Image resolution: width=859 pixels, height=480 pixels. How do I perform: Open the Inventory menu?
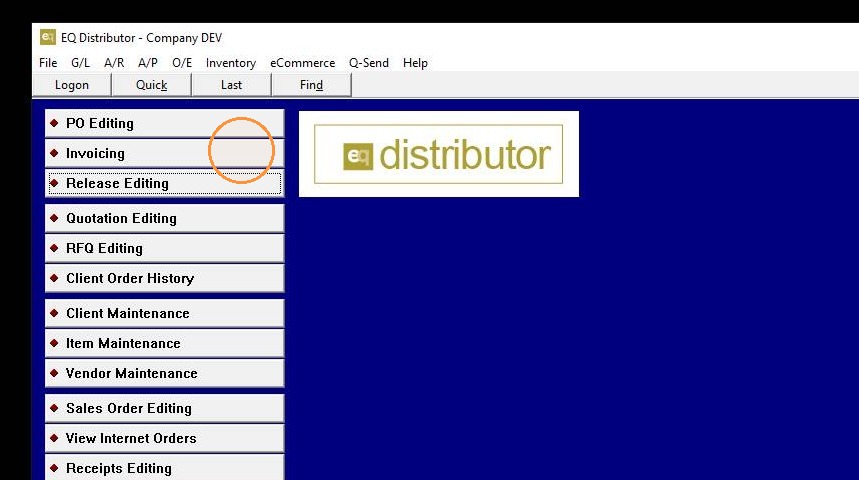231,63
